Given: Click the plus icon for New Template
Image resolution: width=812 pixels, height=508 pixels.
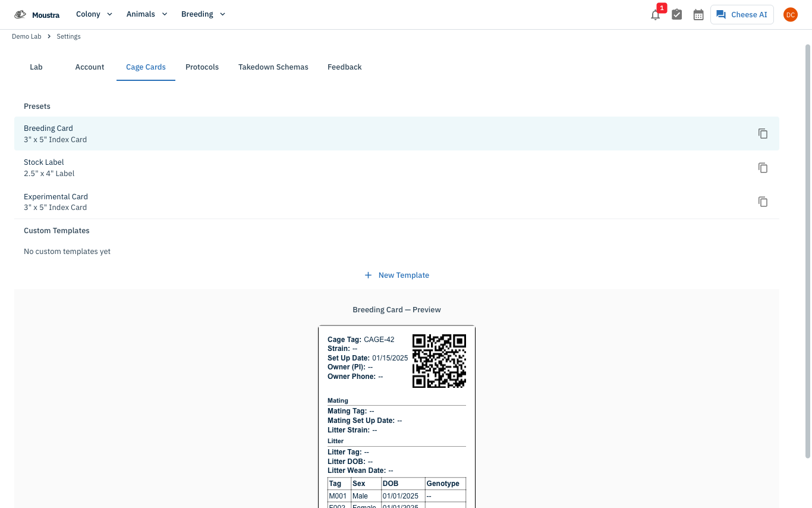Looking at the screenshot, I should coord(368,275).
